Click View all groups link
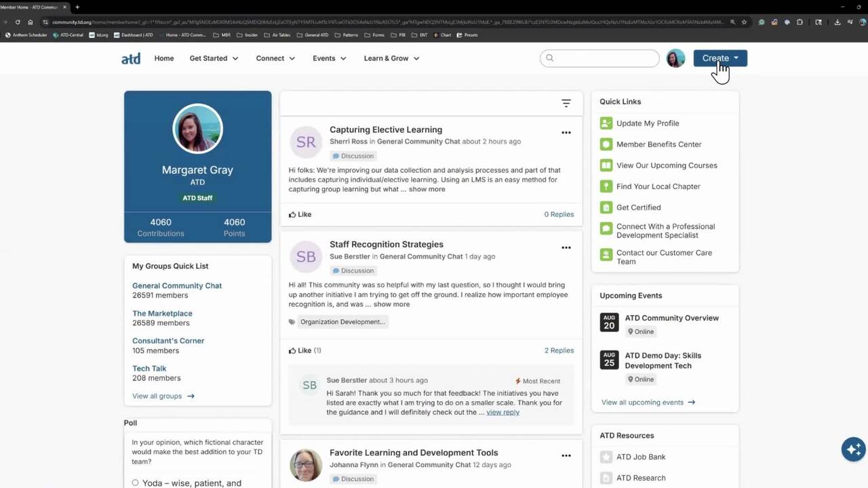Screen dimensions: 868x488 coord(163,396)
